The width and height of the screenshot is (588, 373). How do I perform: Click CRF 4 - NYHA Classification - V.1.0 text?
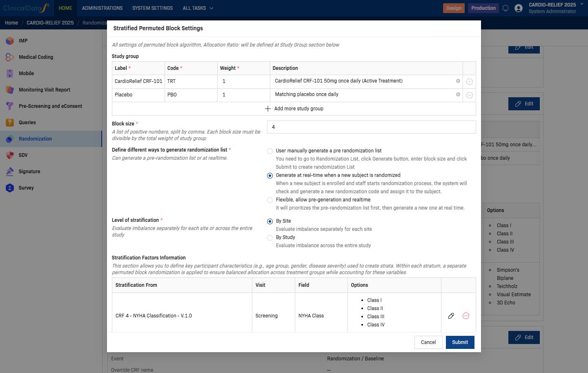[154, 316]
